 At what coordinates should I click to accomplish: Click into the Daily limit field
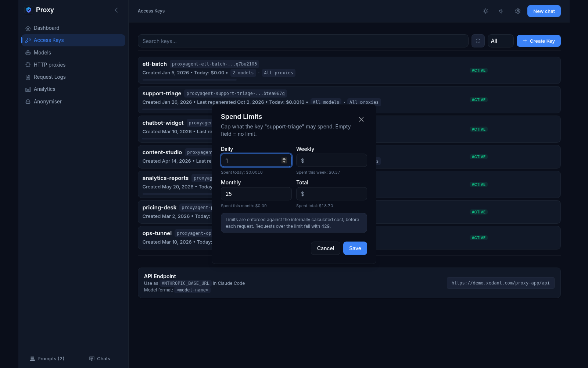(x=256, y=160)
